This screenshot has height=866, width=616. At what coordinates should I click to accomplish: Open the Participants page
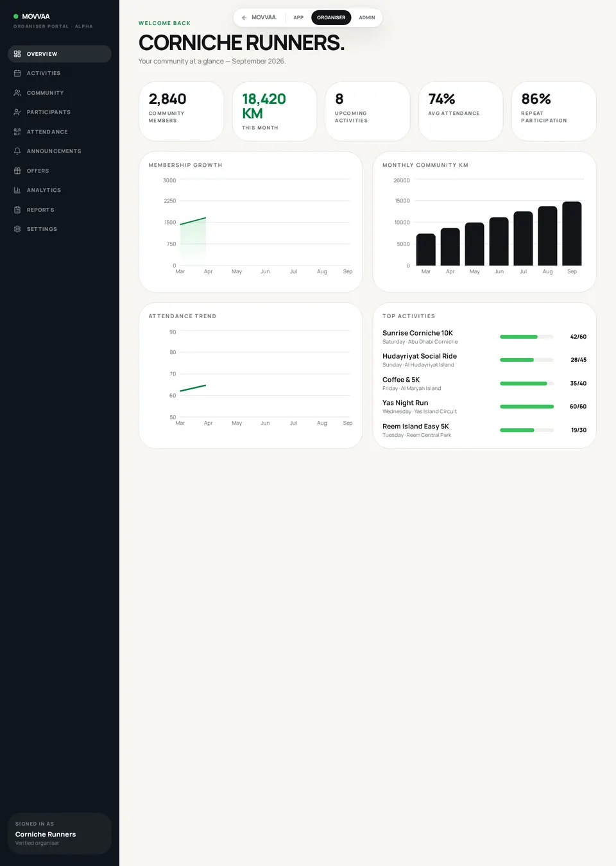point(60,112)
